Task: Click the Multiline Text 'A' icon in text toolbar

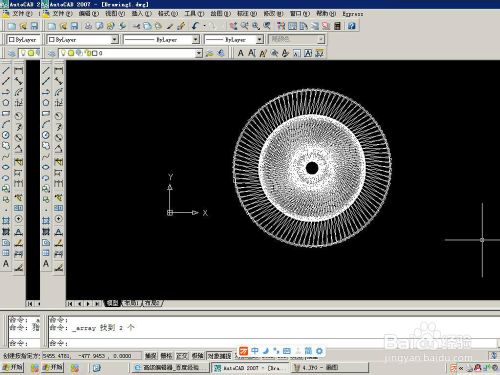Action: [241, 53]
